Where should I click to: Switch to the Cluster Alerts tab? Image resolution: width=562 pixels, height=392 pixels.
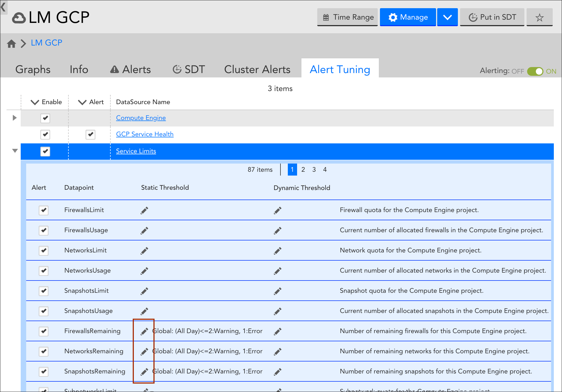pyautogui.click(x=257, y=70)
